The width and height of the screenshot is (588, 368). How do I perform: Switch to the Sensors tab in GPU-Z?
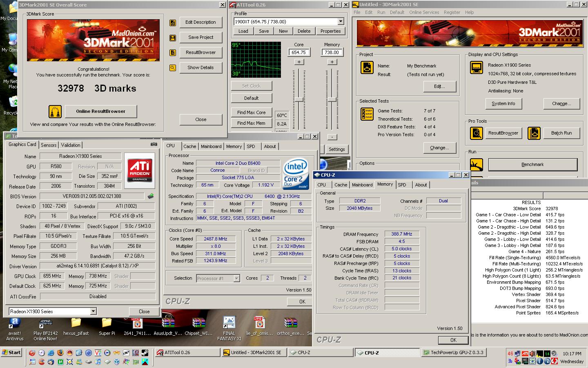coord(49,145)
